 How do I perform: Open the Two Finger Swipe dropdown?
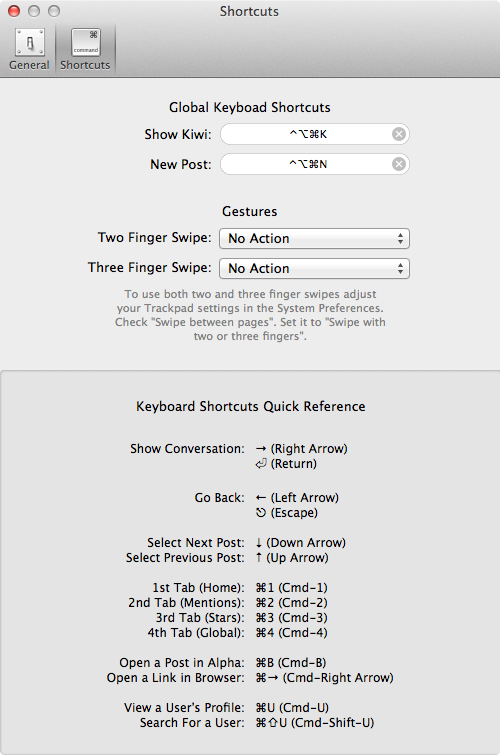pos(314,239)
